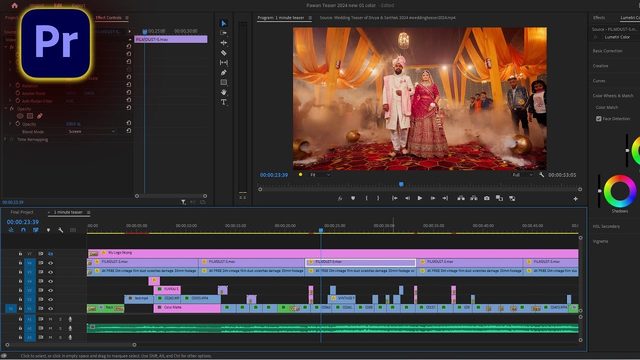Open timeline display settings wrench
Screen dimensions: 640x360
60,230
